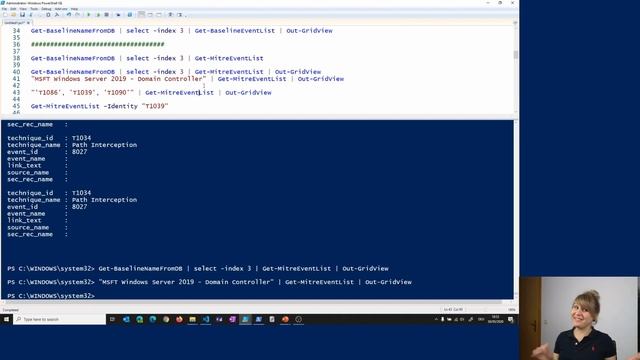The height and width of the screenshot is (360, 640).
Task: Open File Explorer from the taskbar
Action: 192,319
